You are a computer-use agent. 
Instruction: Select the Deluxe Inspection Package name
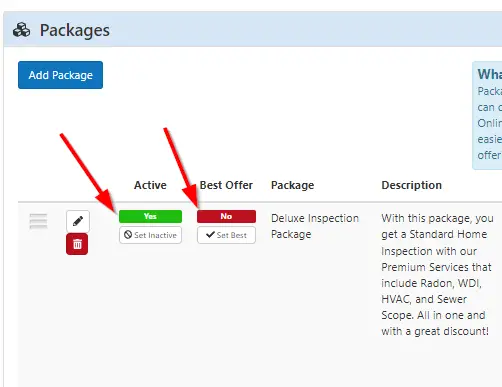tap(315, 226)
